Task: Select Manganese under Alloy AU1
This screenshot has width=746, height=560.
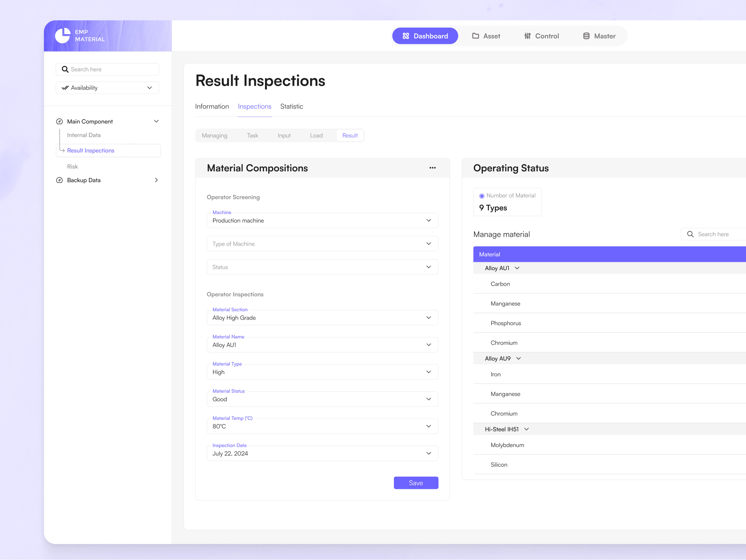Action: click(x=610, y=304)
